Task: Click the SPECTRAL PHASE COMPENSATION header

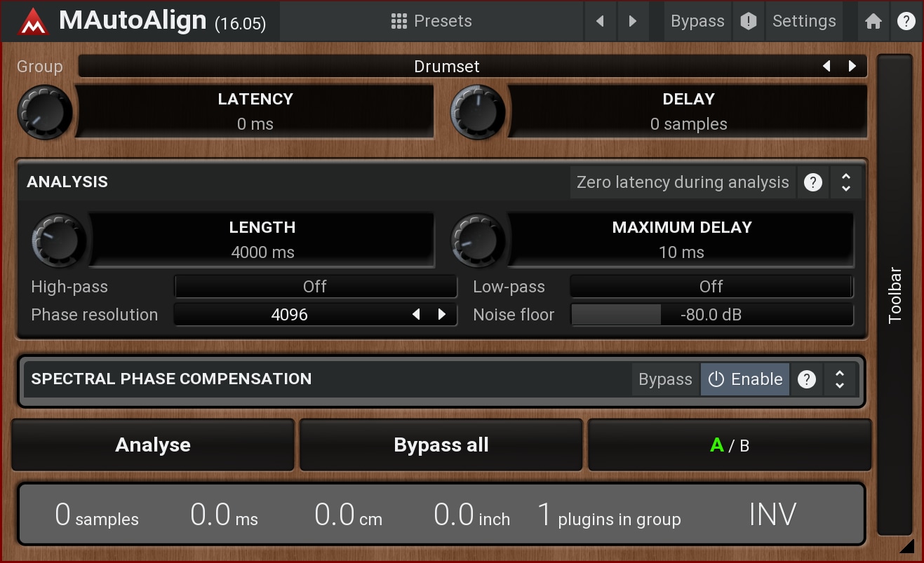Action: point(171,379)
